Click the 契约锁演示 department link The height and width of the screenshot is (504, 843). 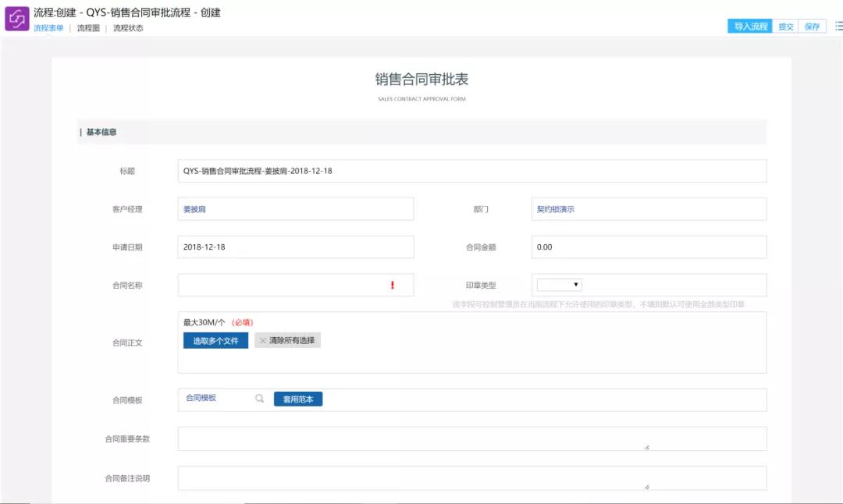555,209
